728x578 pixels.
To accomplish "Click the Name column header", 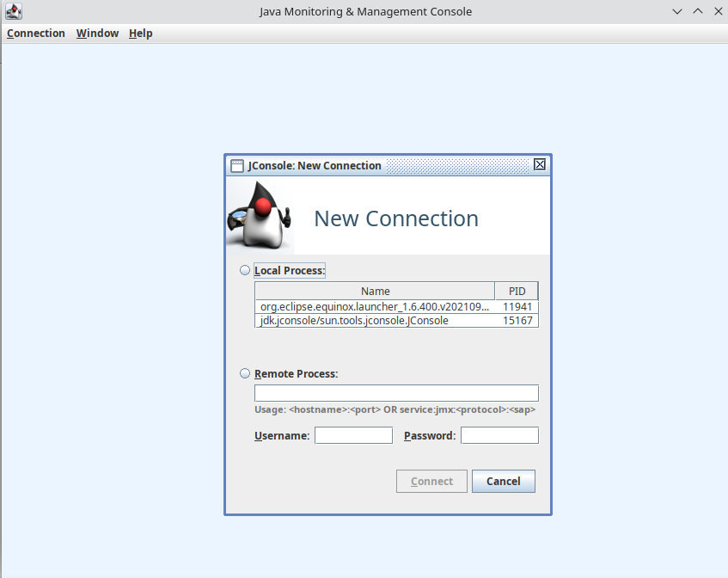I will [x=375, y=292].
